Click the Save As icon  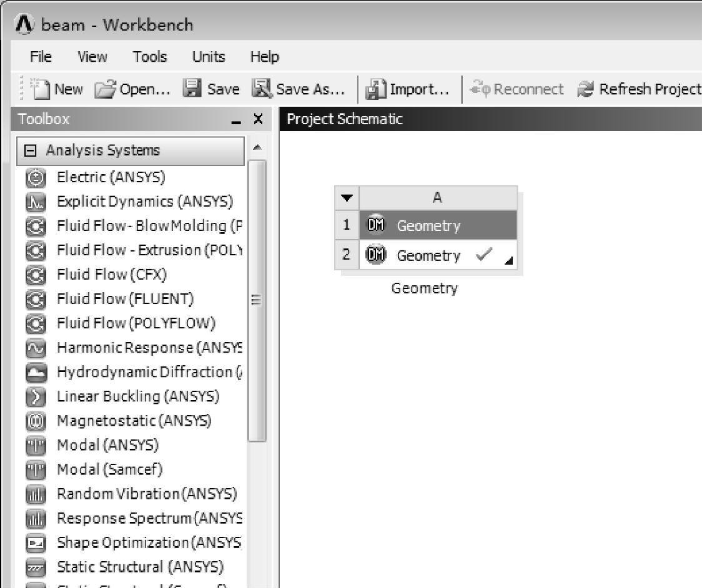tap(262, 88)
